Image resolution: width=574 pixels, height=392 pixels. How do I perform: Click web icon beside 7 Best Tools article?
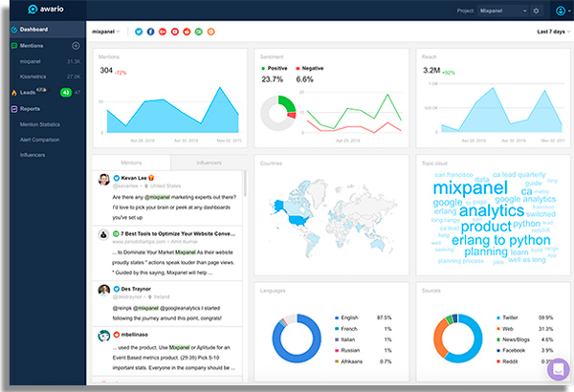pyautogui.click(x=116, y=233)
